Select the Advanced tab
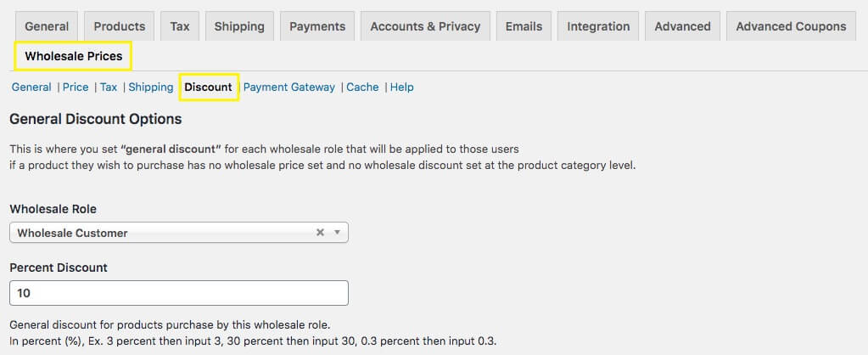The image size is (868, 355). 682,26
